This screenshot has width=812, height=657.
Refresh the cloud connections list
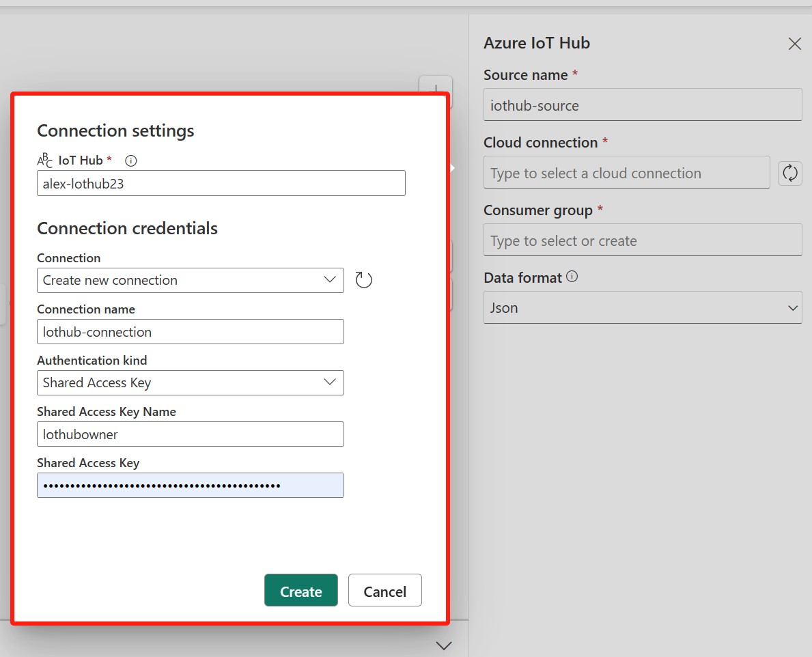[790, 173]
